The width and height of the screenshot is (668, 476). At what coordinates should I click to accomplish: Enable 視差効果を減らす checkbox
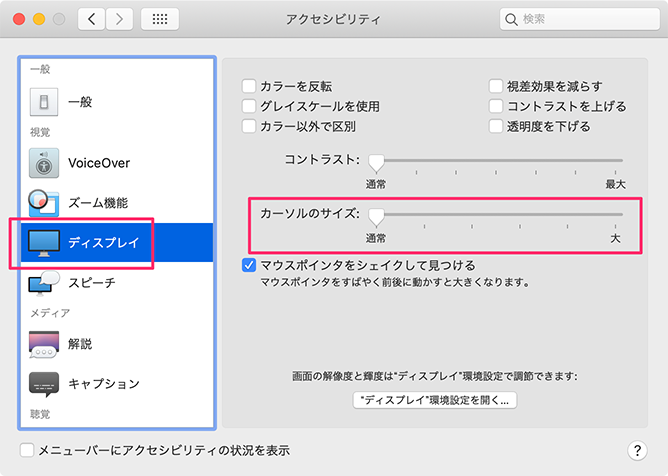495,86
